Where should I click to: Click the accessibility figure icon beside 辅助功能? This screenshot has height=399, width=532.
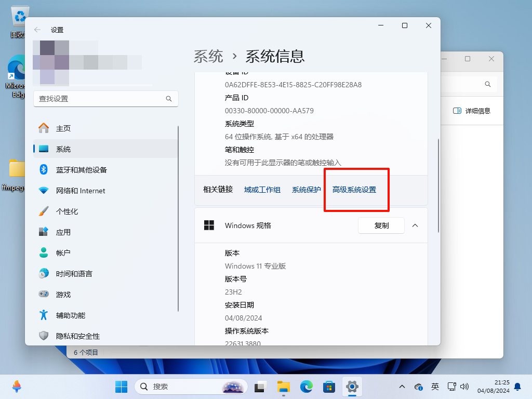click(x=44, y=315)
